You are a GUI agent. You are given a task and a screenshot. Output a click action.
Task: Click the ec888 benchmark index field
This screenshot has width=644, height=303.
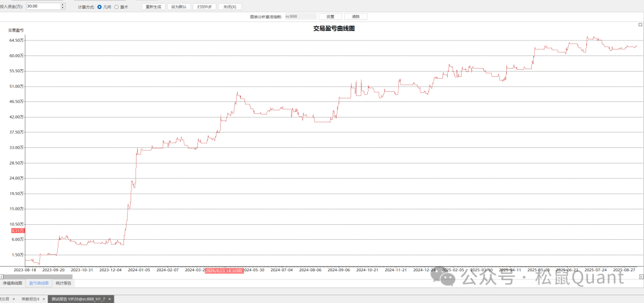[x=299, y=17]
